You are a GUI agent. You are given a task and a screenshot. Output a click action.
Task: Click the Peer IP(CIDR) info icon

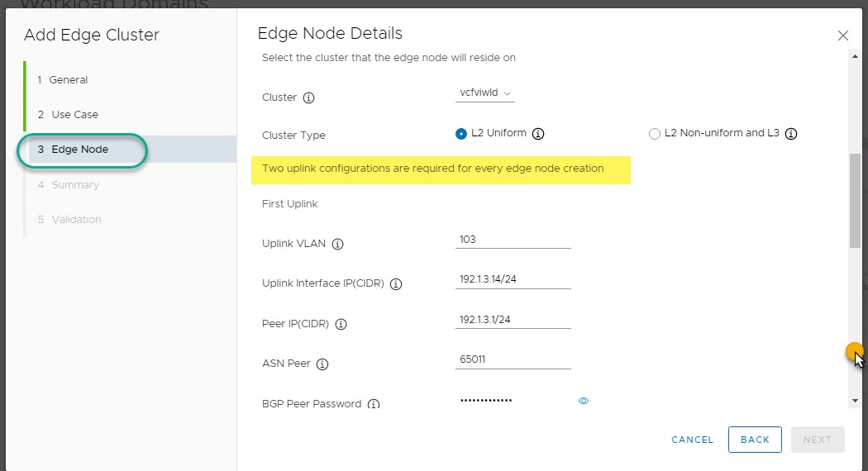coord(341,324)
